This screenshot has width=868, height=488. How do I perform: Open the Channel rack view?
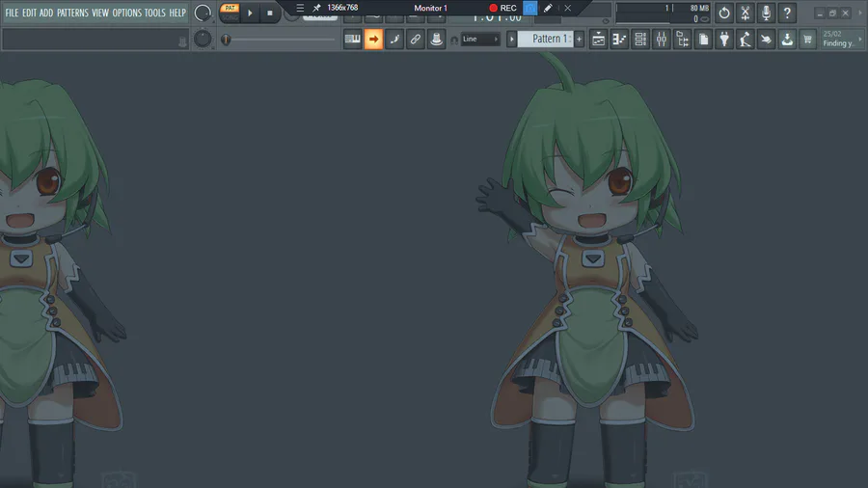640,40
